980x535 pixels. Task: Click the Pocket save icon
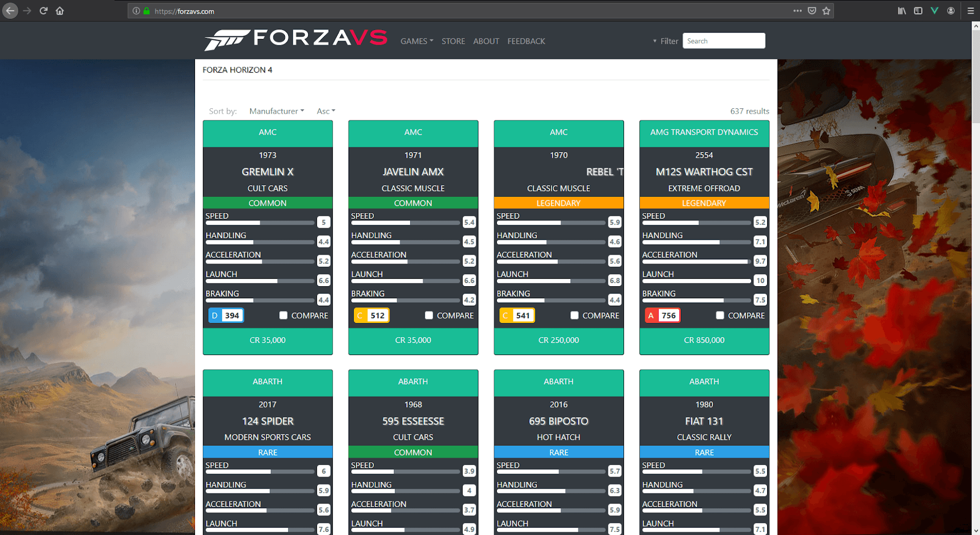812,11
